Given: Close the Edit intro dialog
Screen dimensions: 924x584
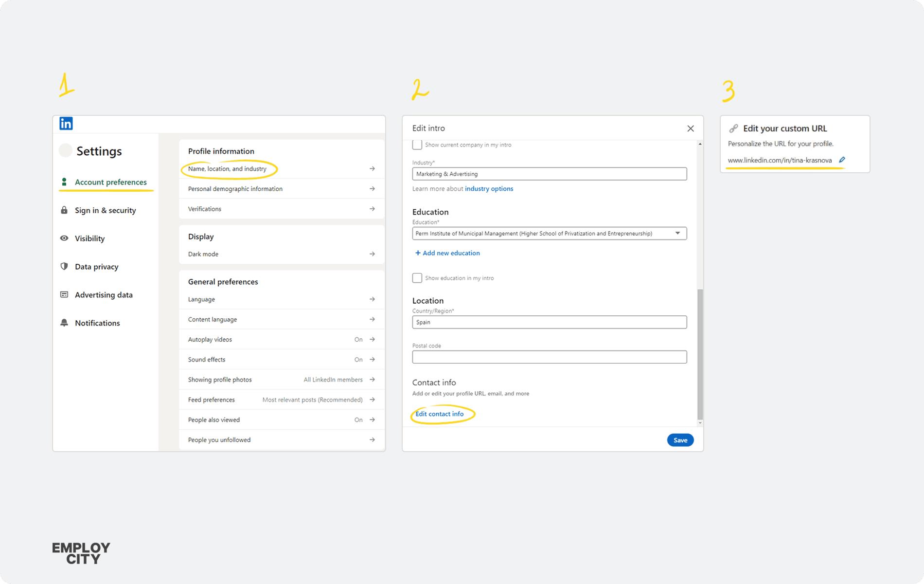Looking at the screenshot, I should click(x=691, y=128).
